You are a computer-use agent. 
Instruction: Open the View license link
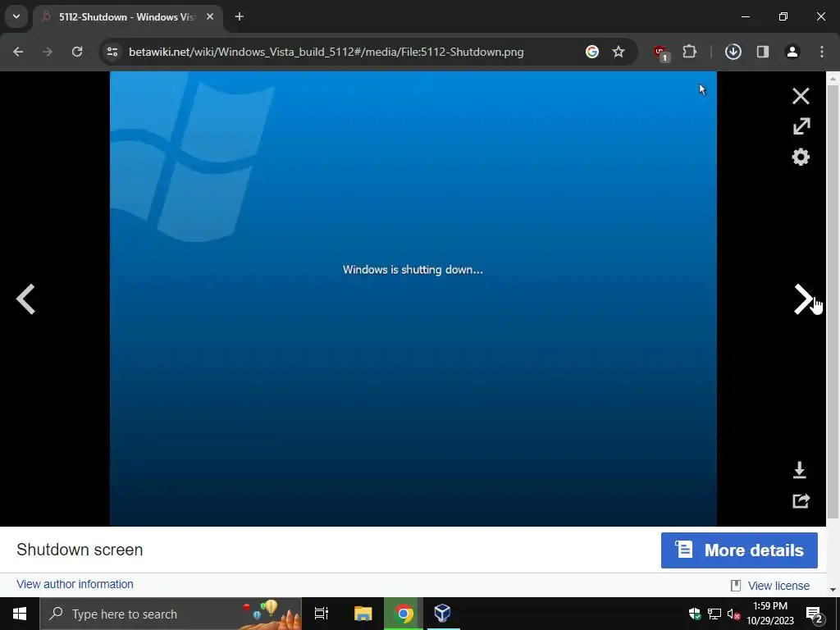pyautogui.click(x=778, y=586)
